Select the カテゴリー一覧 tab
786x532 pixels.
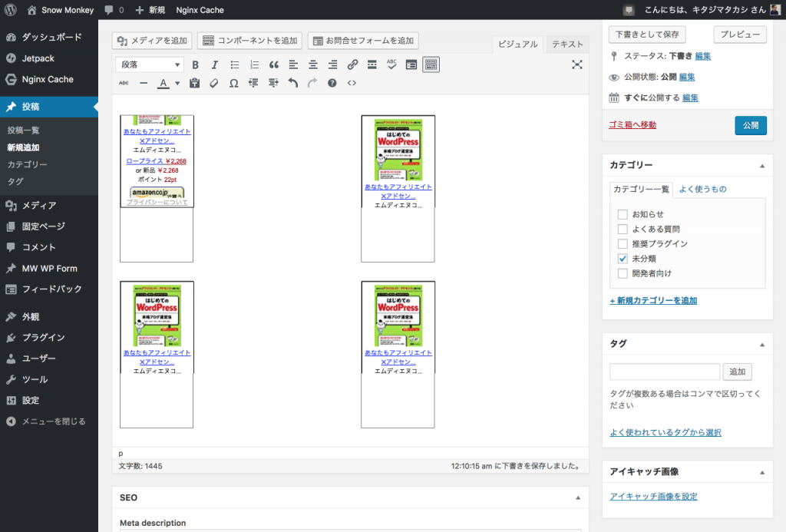click(641, 189)
